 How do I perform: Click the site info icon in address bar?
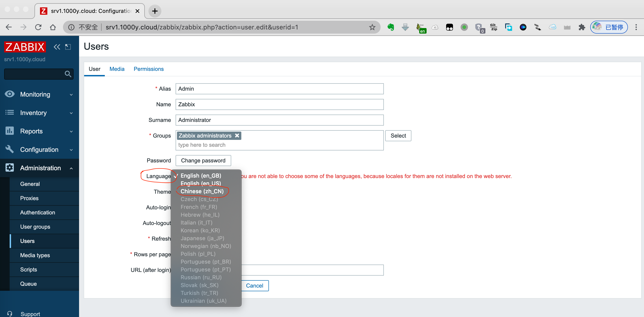click(71, 27)
